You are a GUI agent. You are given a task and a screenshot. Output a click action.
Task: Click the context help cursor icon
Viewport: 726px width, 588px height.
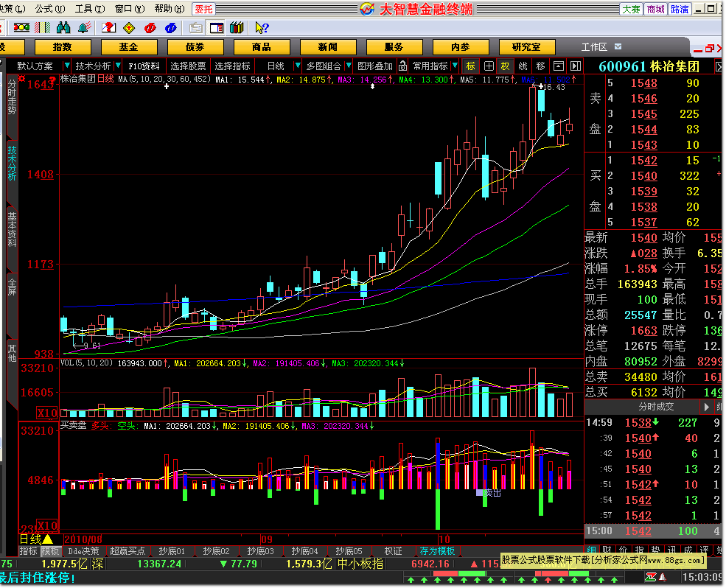tap(262, 28)
